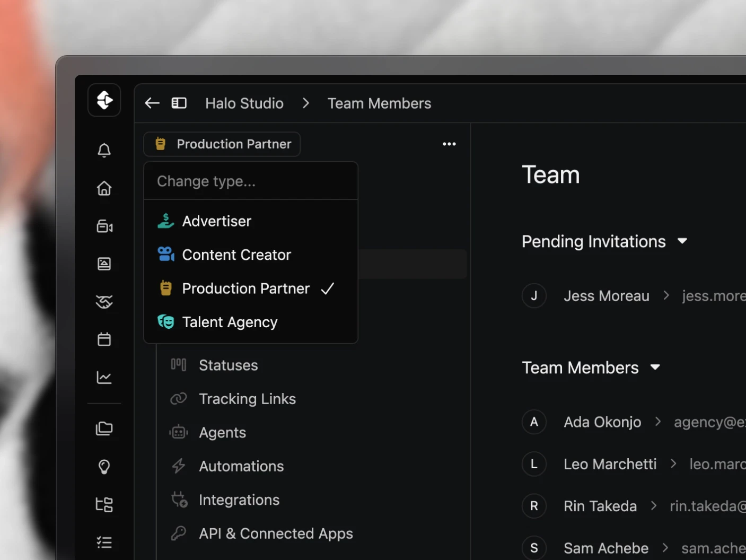The height and width of the screenshot is (560, 746).
Task: Click the Change type search field
Action: (x=251, y=181)
